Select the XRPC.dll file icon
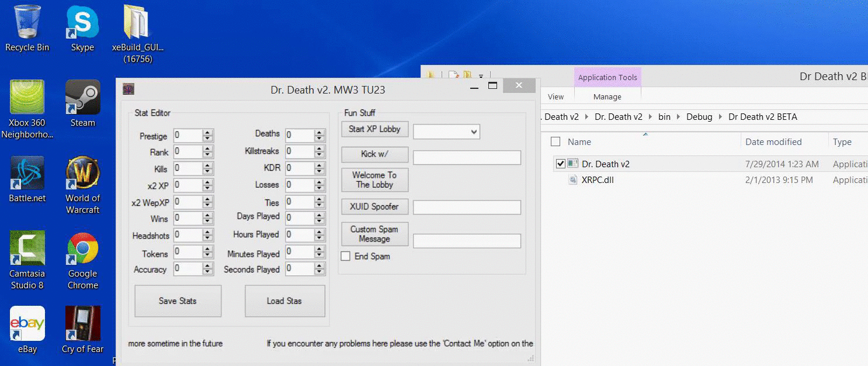The height and width of the screenshot is (366, 868). [573, 180]
